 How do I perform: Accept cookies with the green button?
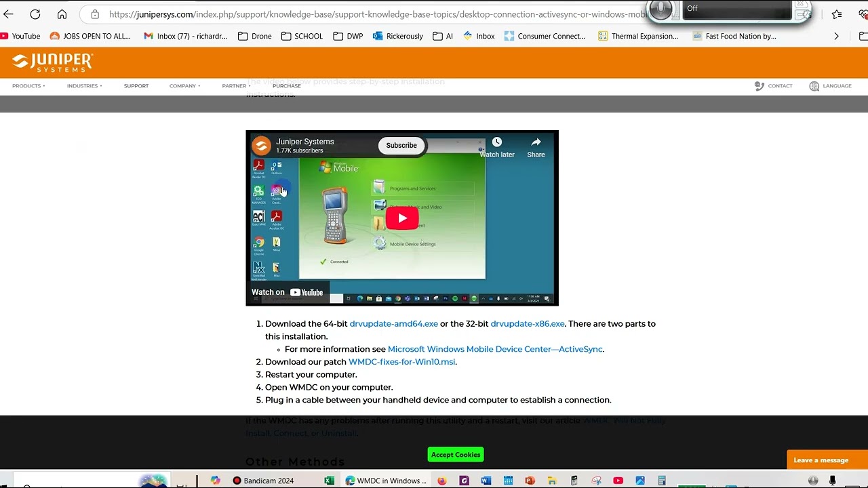tap(456, 455)
